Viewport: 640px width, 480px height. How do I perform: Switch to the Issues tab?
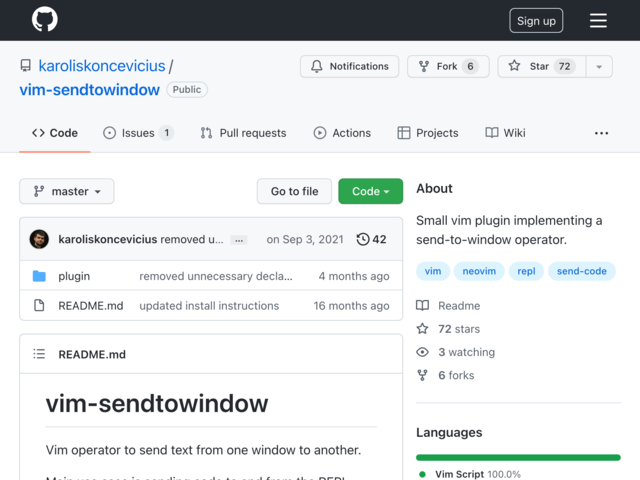(x=138, y=133)
